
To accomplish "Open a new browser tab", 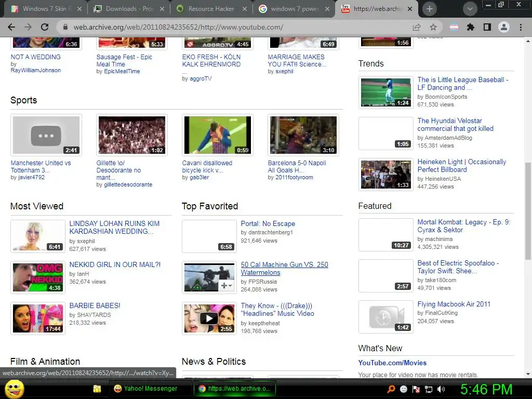I will (429, 9).
